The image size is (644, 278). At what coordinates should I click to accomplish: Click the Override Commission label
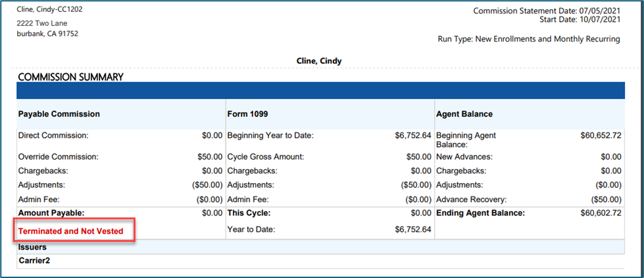point(58,157)
